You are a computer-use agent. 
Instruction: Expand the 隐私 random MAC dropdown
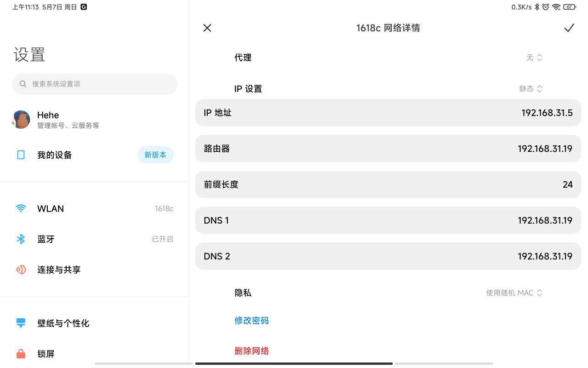point(514,293)
